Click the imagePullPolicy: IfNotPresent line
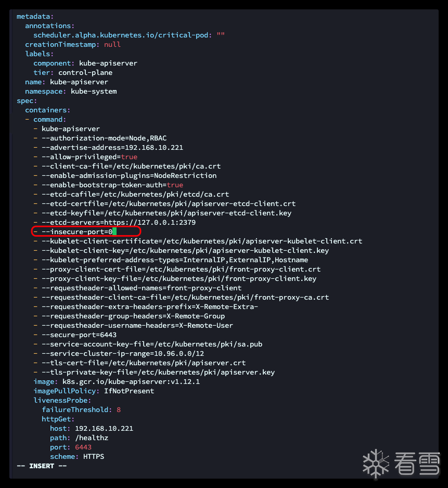The height and width of the screenshot is (488, 448). [x=94, y=391]
